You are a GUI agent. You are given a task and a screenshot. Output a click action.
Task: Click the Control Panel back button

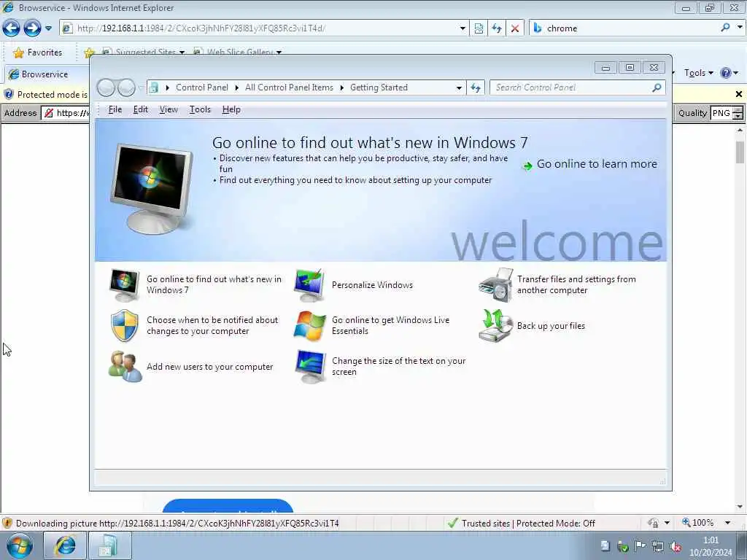(106, 87)
